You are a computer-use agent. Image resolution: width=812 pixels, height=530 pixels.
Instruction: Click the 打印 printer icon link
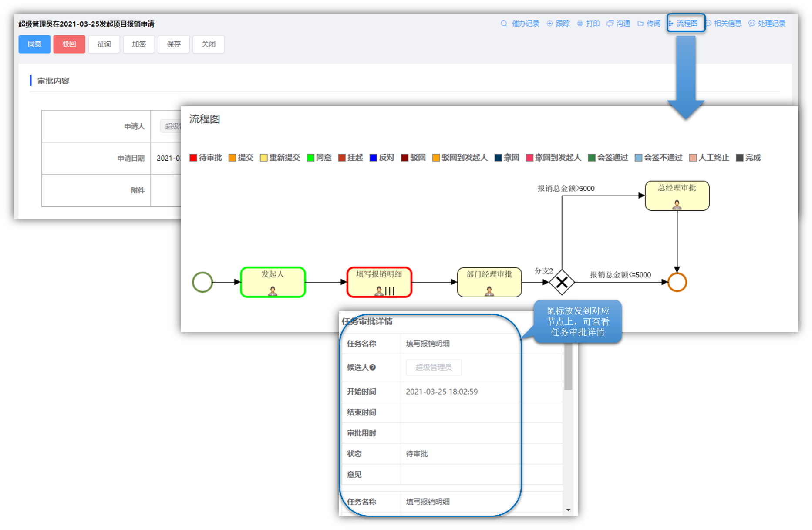click(588, 24)
